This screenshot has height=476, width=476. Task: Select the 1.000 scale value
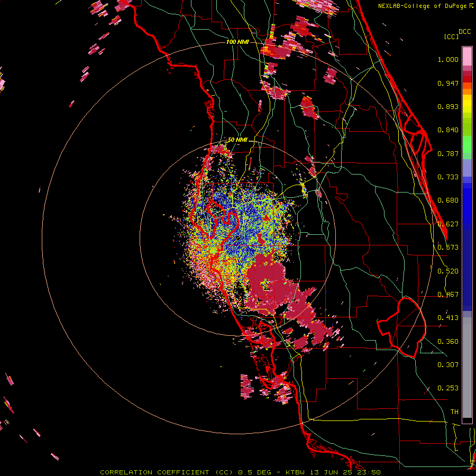[x=448, y=59]
